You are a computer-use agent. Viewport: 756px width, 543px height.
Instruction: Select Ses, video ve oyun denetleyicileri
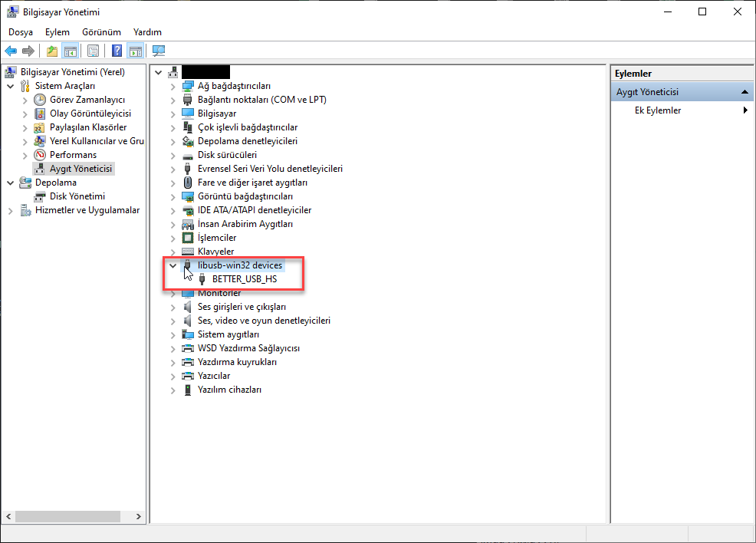pos(264,321)
